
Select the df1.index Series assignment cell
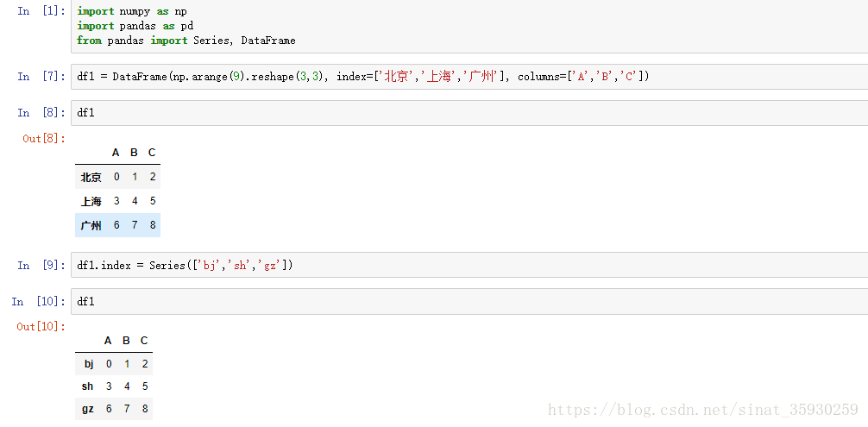click(x=466, y=266)
